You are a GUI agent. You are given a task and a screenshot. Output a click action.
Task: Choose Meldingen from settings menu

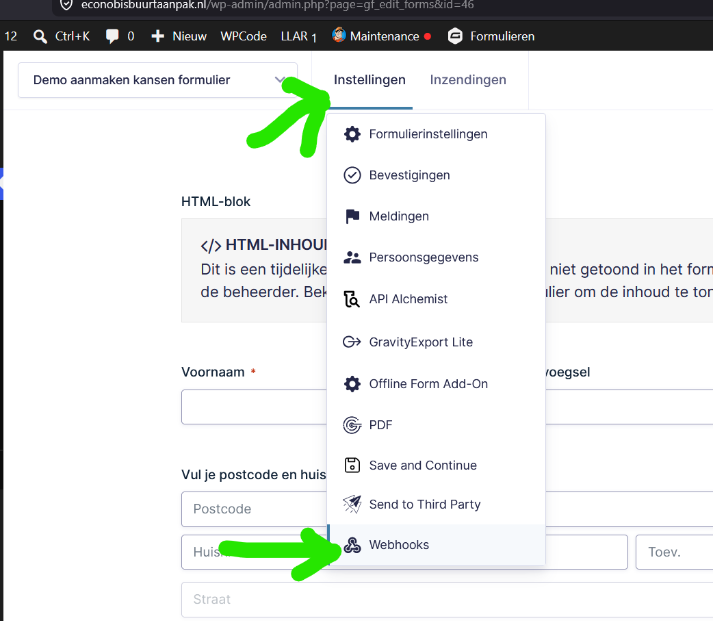436,216
